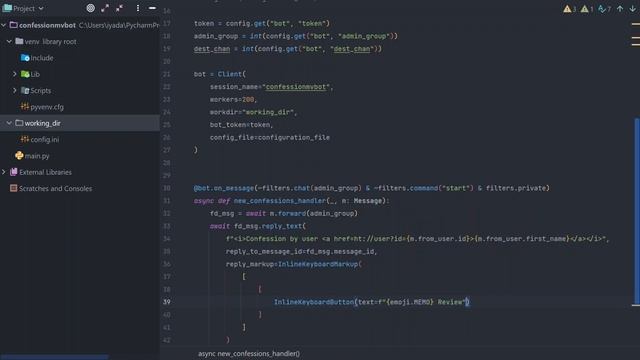Click the typo count indicator

604,9
